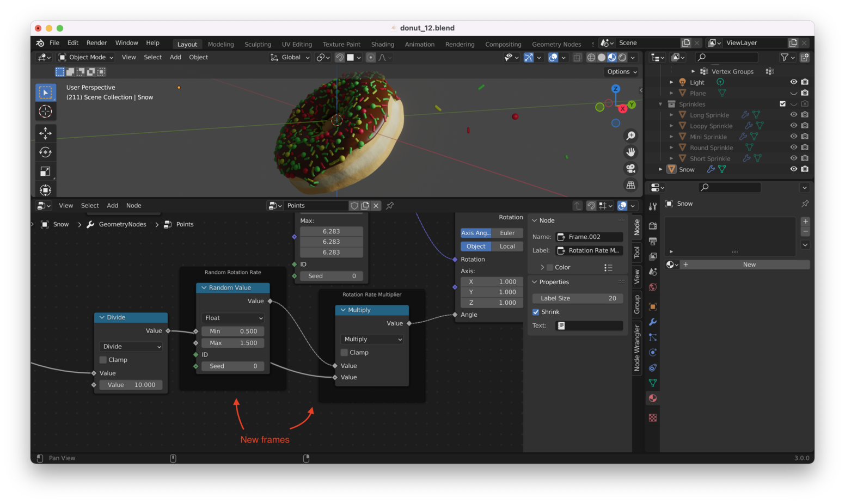
Task: Select the Move tool in viewport toolbar
Action: 46,133
